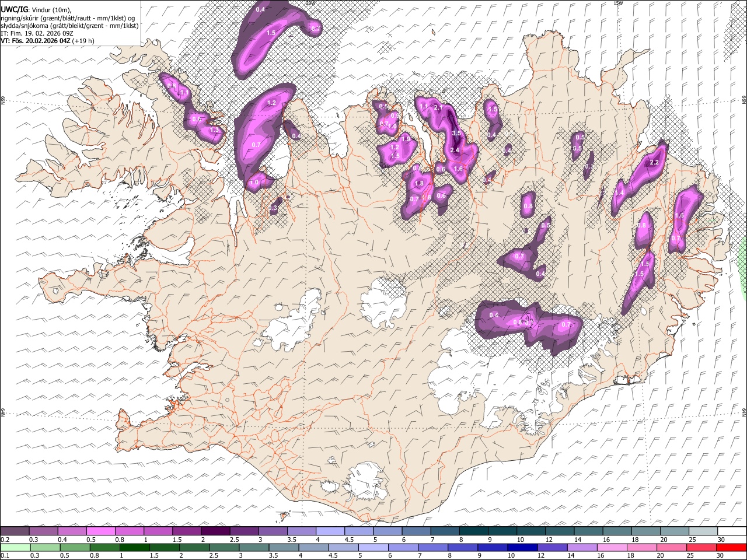Click the slydda/snjókoma legend description line
The width and height of the screenshot is (747, 560).
coord(69,26)
